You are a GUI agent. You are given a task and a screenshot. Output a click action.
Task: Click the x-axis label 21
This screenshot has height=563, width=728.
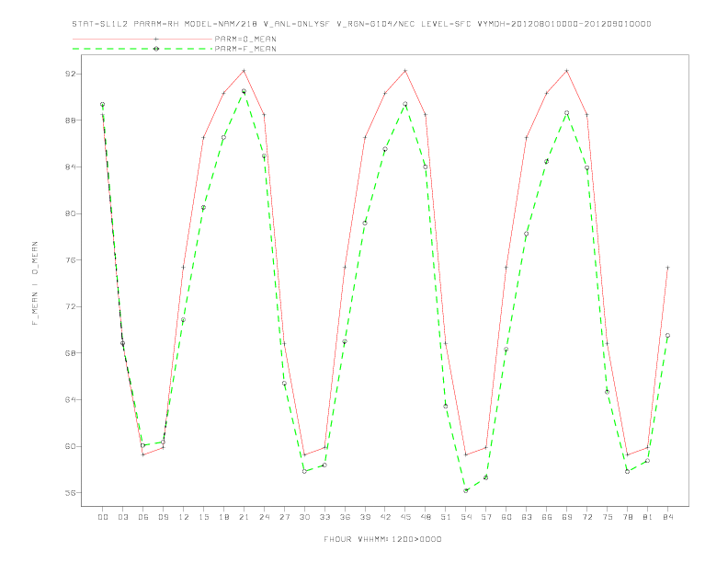[244, 517]
